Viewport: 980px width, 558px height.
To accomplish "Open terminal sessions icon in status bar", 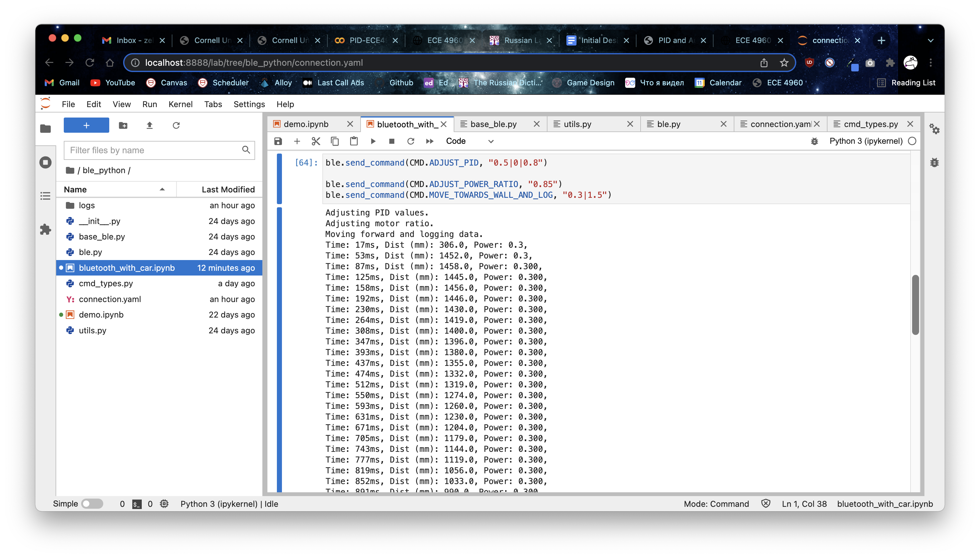I will [x=137, y=504].
